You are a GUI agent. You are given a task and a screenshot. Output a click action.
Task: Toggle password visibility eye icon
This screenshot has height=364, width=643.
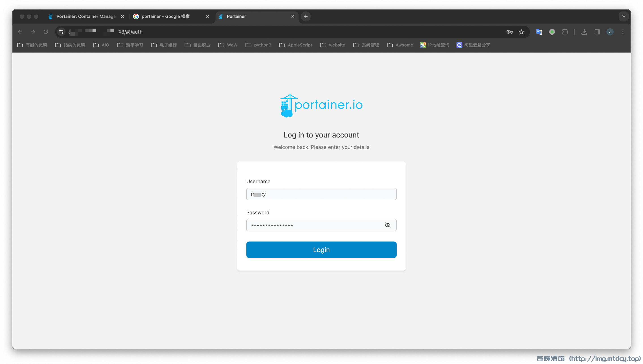click(388, 225)
